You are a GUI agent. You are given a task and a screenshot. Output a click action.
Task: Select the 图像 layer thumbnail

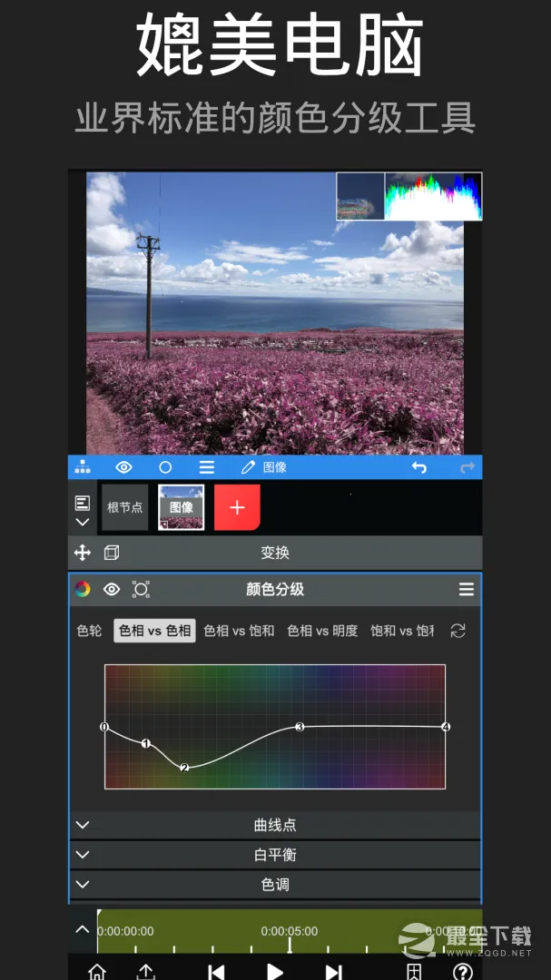click(181, 507)
